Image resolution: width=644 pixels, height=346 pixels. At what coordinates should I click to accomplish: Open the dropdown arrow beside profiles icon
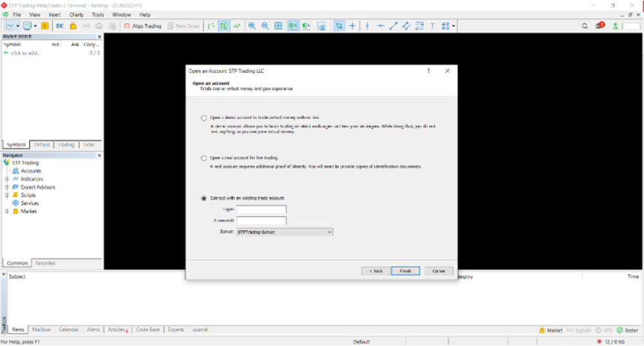pyautogui.click(x=35, y=26)
